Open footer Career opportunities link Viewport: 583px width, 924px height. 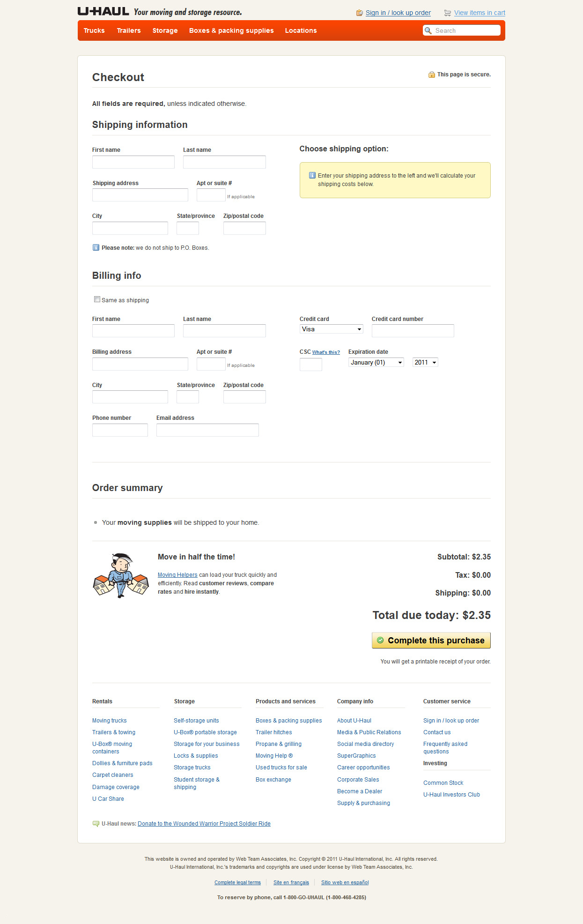[x=363, y=768]
